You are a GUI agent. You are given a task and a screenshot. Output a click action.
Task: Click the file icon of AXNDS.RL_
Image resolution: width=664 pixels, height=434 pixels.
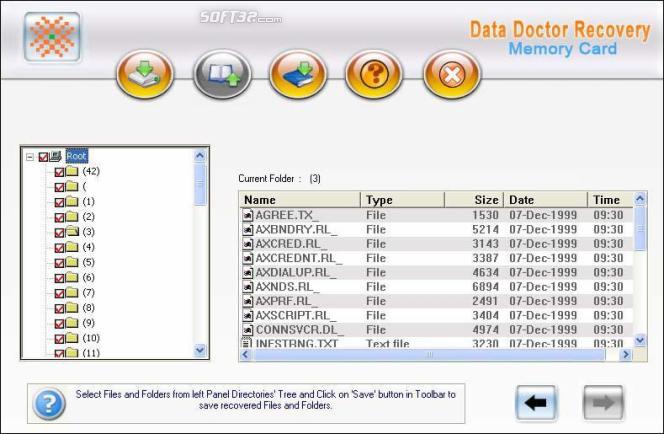(x=247, y=287)
